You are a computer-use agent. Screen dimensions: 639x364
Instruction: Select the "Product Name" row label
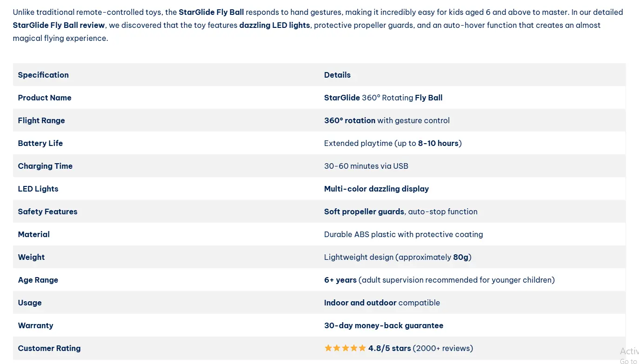click(x=45, y=98)
